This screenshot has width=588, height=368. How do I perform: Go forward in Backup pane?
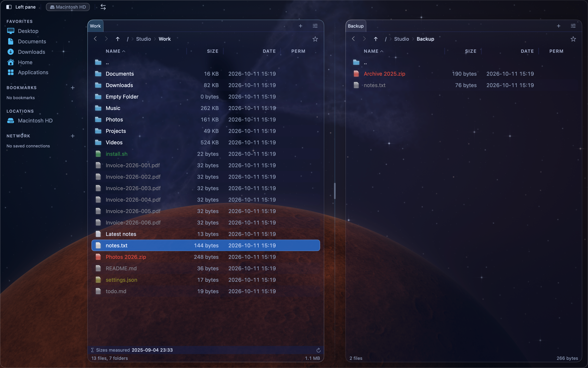[x=364, y=39]
